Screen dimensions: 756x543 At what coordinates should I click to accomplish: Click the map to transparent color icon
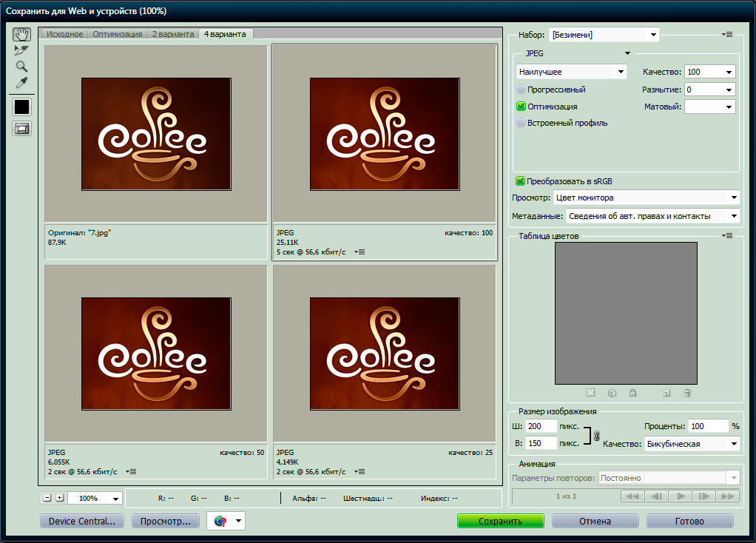590,393
